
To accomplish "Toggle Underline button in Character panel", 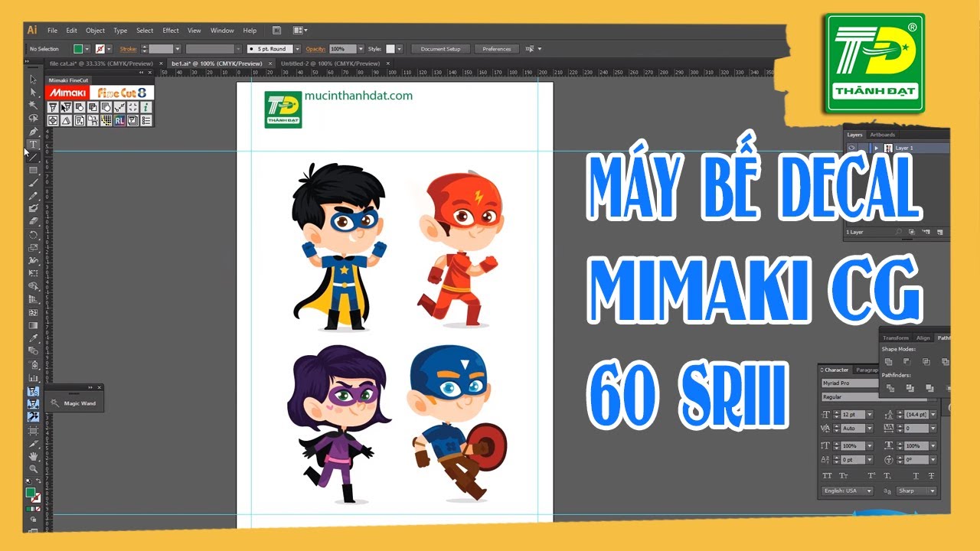I will point(916,475).
